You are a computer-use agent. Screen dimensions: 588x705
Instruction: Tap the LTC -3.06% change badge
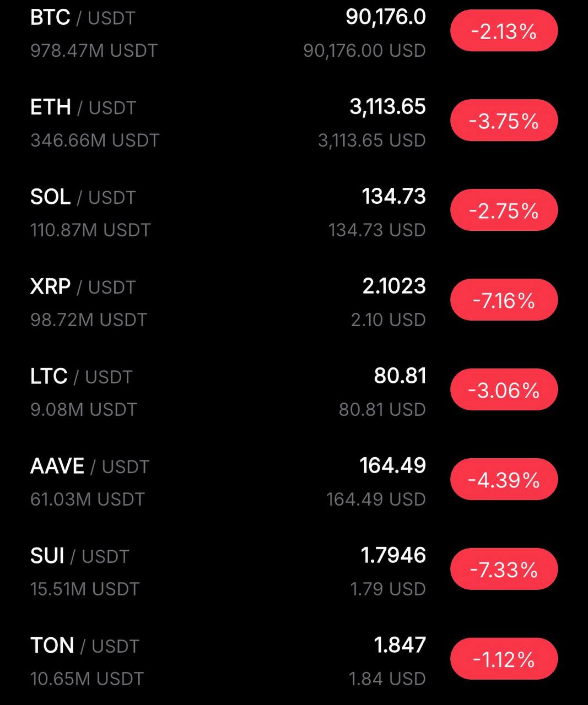[x=504, y=390]
